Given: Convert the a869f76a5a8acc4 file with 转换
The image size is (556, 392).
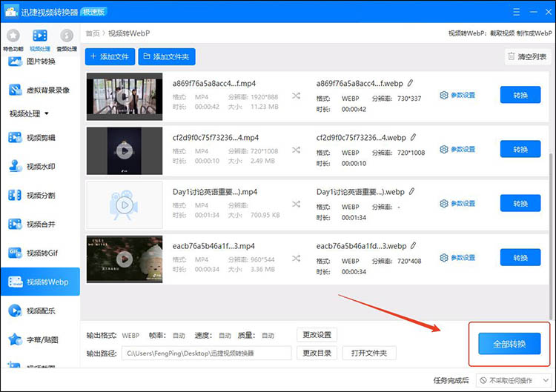Looking at the screenshot, I should (520, 95).
